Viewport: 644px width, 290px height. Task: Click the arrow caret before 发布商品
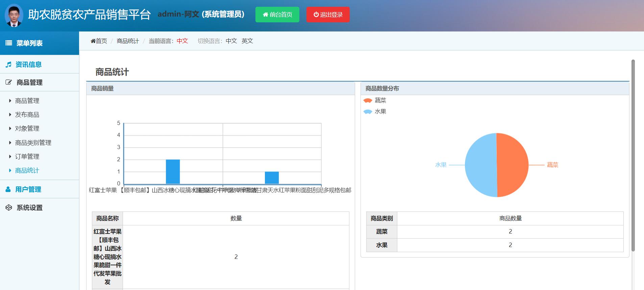[x=10, y=114]
